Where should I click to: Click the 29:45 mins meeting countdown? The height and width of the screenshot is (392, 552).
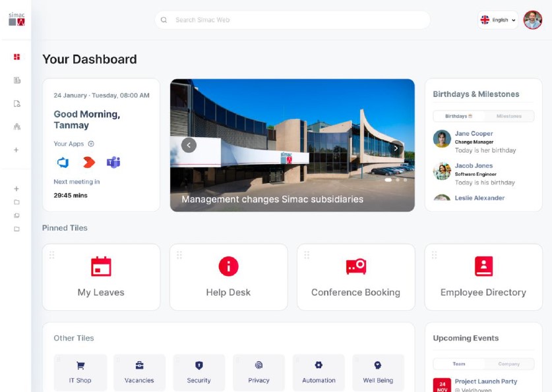(x=71, y=196)
